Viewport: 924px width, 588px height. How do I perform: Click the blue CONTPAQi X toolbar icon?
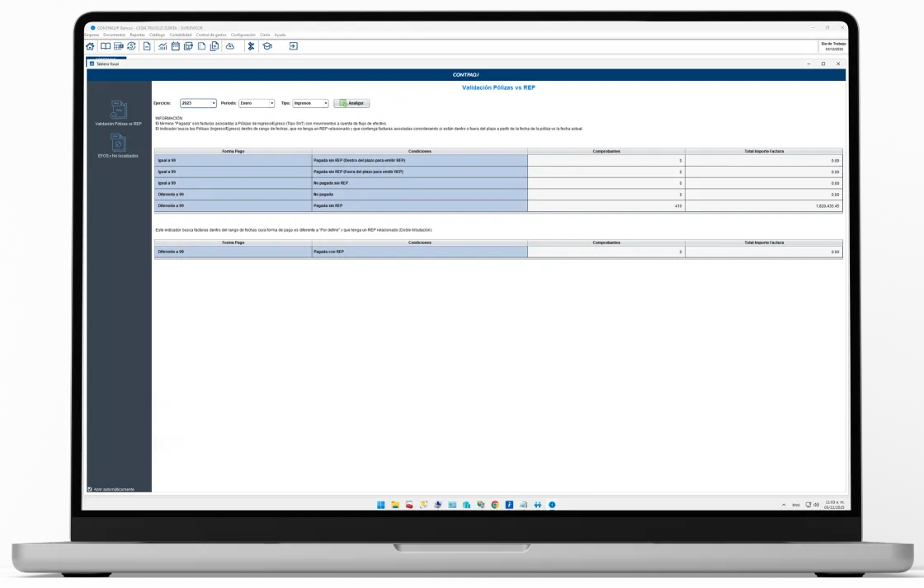pos(251,46)
